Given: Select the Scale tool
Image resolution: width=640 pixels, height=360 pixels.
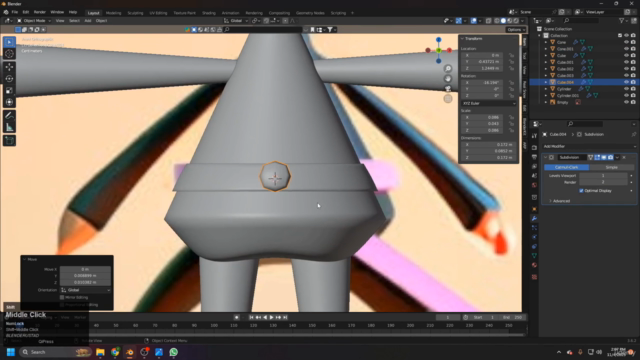Looking at the screenshot, I should (x=9, y=91).
